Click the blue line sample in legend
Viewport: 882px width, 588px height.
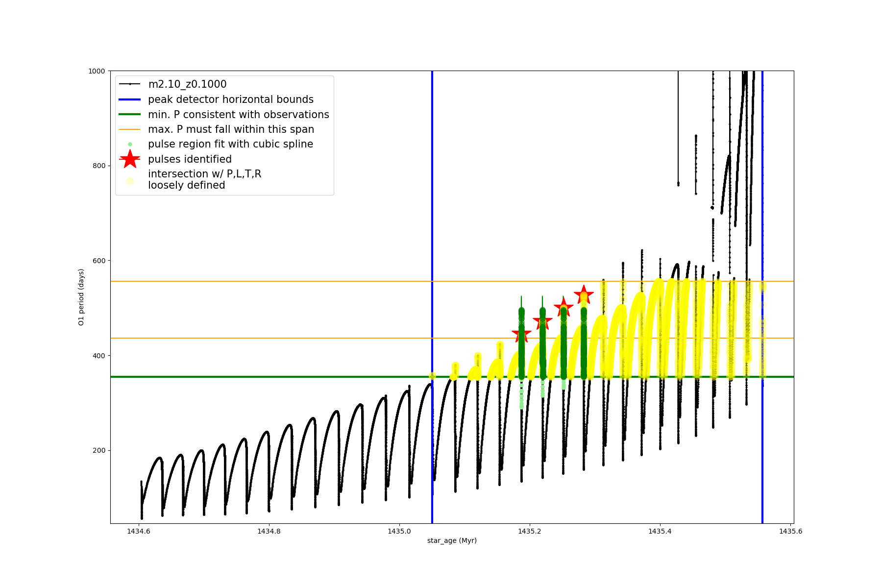(x=130, y=99)
